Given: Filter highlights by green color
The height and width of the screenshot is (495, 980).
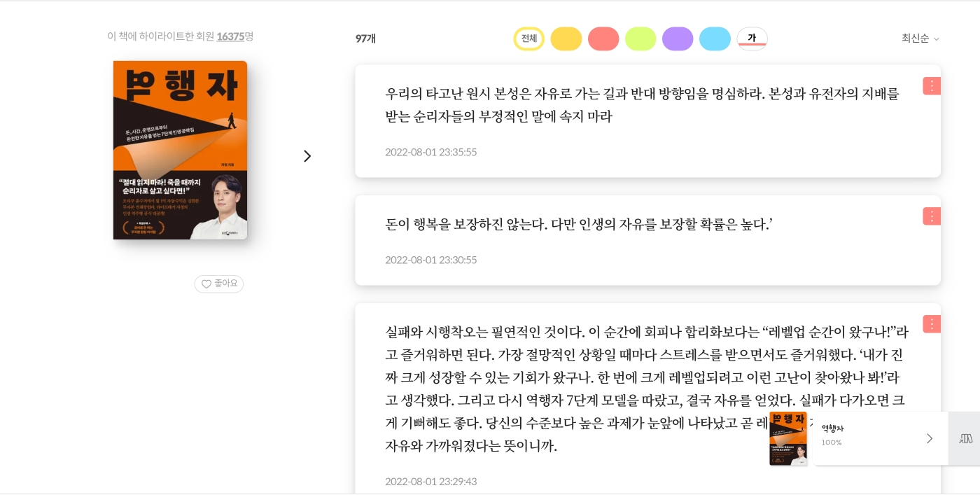Looking at the screenshot, I should coord(640,39).
